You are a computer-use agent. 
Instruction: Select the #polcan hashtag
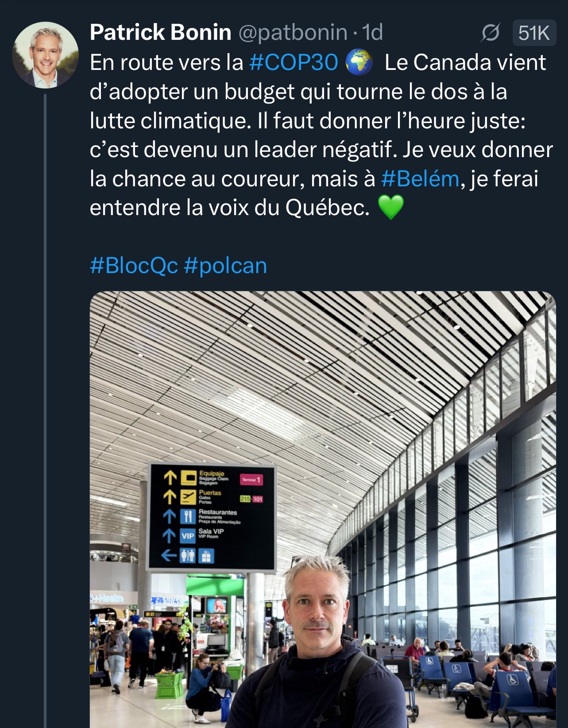coord(225,266)
